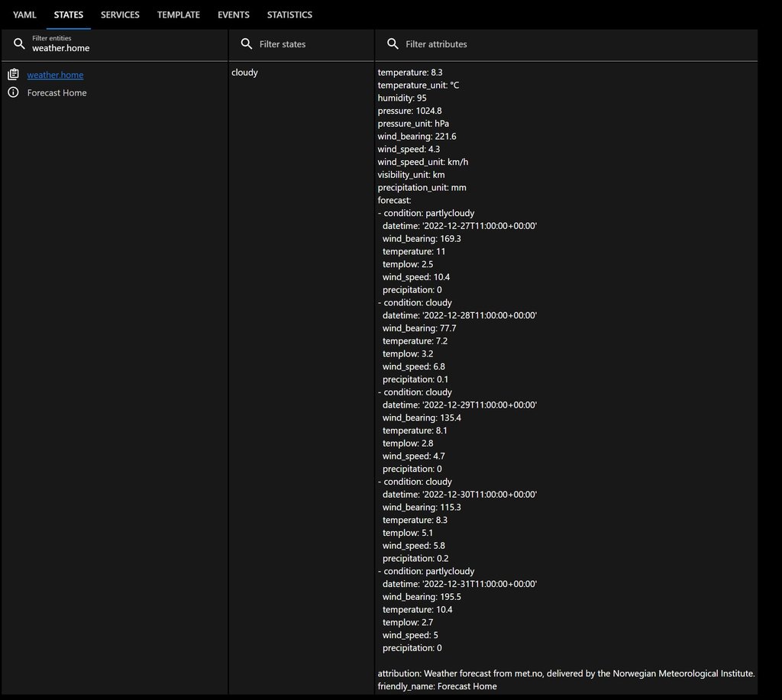The width and height of the screenshot is (782, 700).
Task: Open the EVENTS tab
Action: pos(234,15)
